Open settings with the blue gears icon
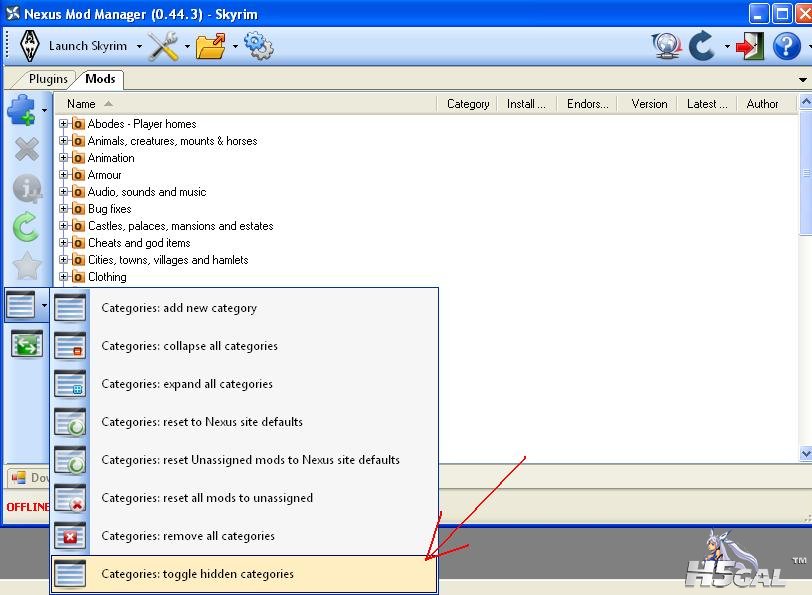This screenshot has width=812, height=595. tap(258, 46)
